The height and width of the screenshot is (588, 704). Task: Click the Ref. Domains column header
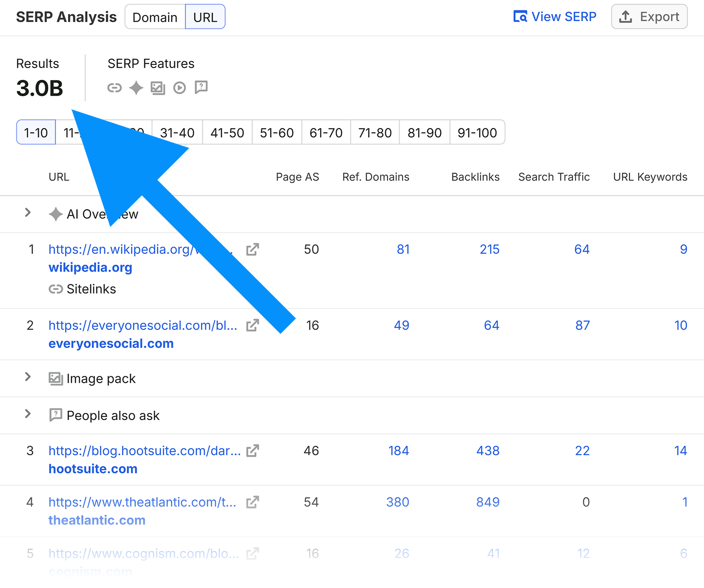click(x=376, y=177)
